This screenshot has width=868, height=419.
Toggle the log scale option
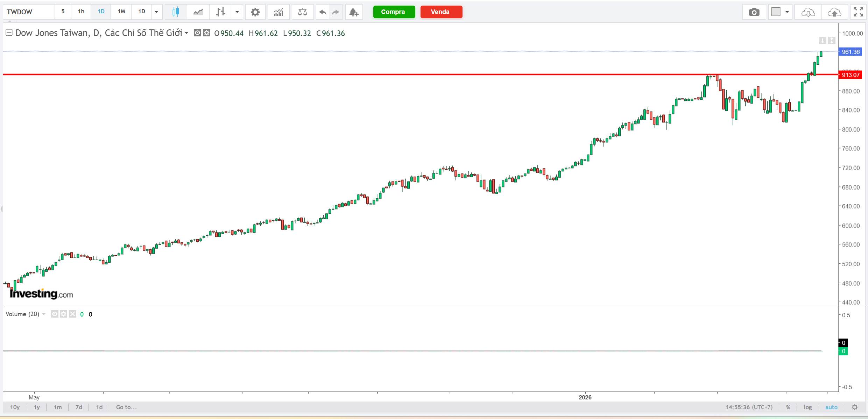[807, 407]
